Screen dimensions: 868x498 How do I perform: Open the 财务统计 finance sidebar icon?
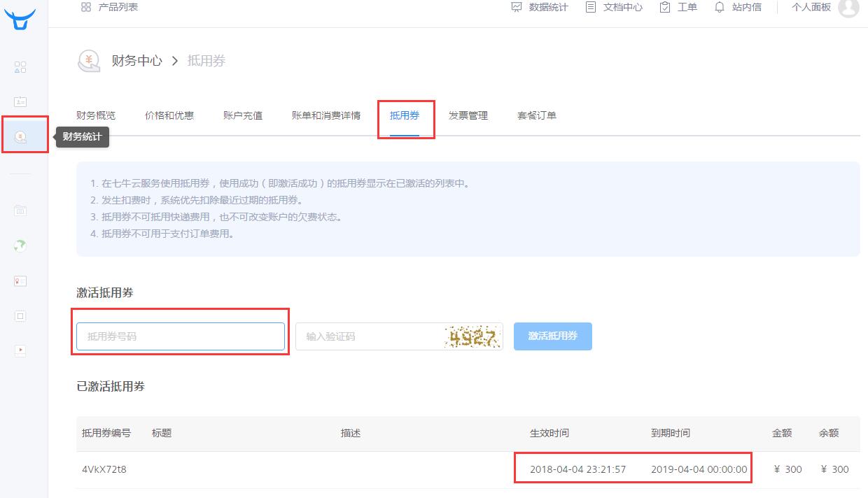[20, 136]
